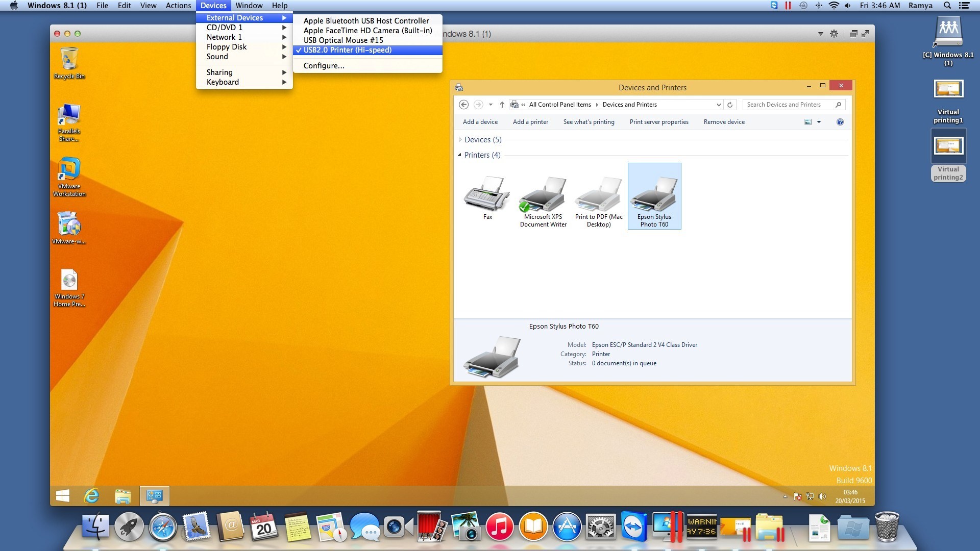Image resolution: width=980 pixels, height=551 pixels.
Task: Open the Actions menu in the menu bar
Action: click(x=178, y=6)
